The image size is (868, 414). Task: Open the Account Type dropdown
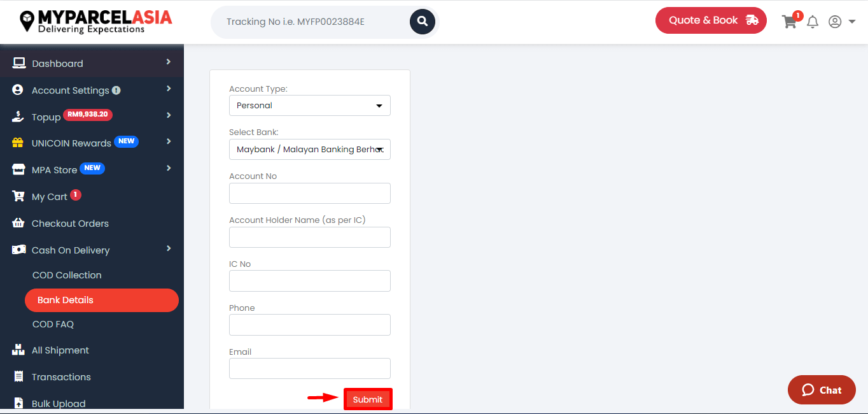coord(310,106)
